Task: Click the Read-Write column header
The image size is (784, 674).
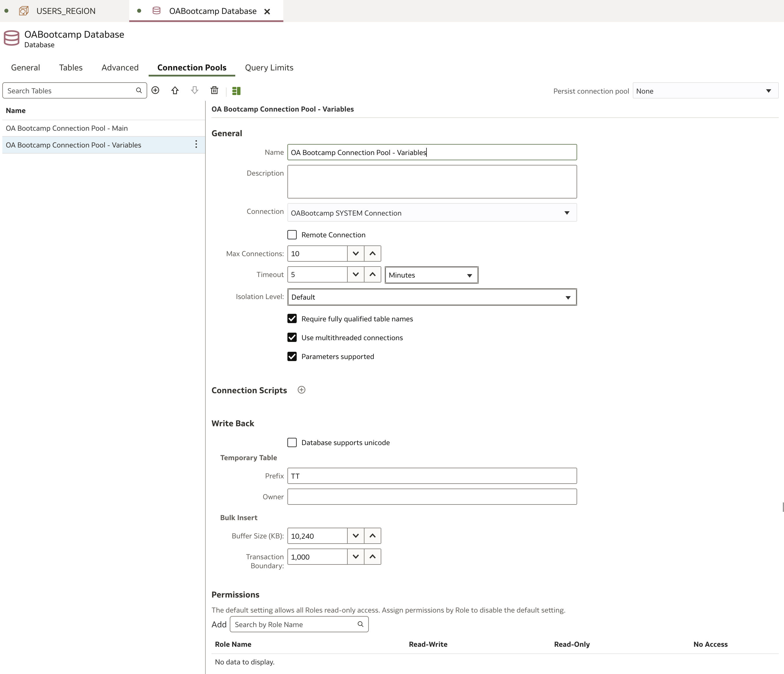Action: point(428,644)
